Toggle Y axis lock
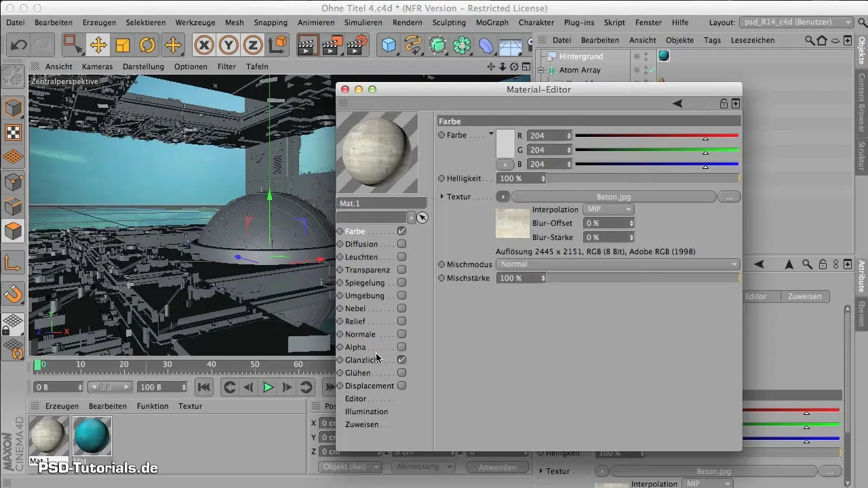 (x=229, y=45)
